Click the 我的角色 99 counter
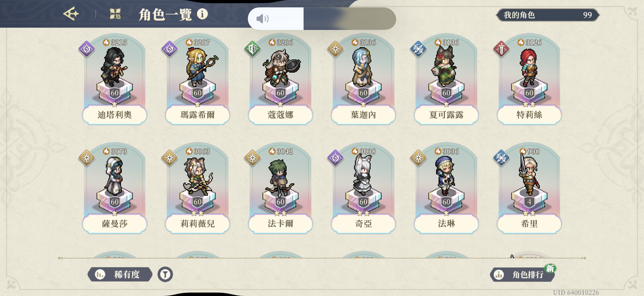 click(547, 15)
